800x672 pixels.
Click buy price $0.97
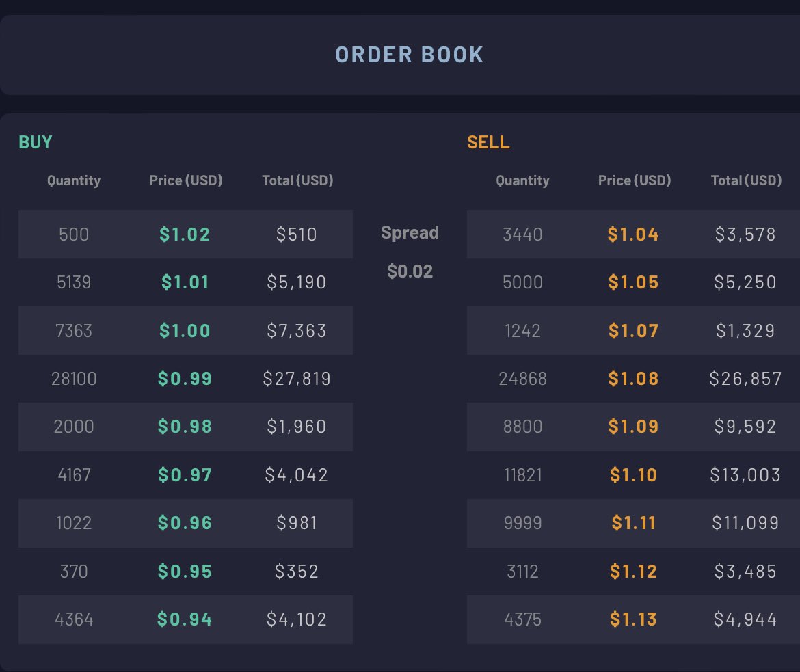185,475
